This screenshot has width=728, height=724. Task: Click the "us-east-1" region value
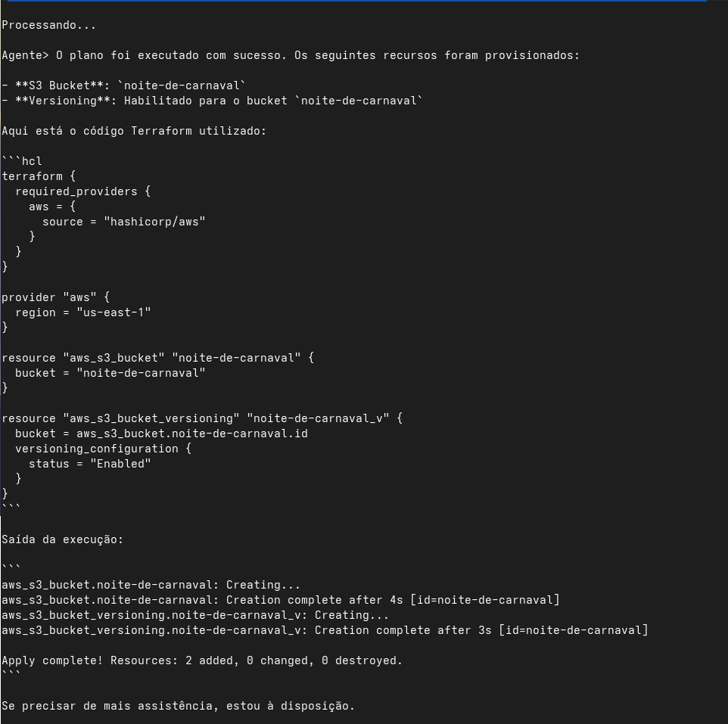[114, 312]
